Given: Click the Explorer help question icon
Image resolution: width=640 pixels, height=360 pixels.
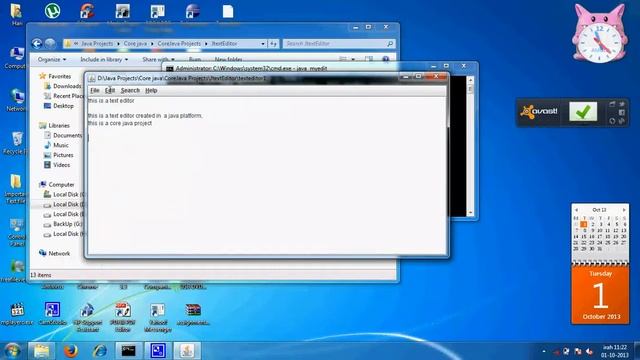Looking at the screenshot, I should [x=385, y=60].
